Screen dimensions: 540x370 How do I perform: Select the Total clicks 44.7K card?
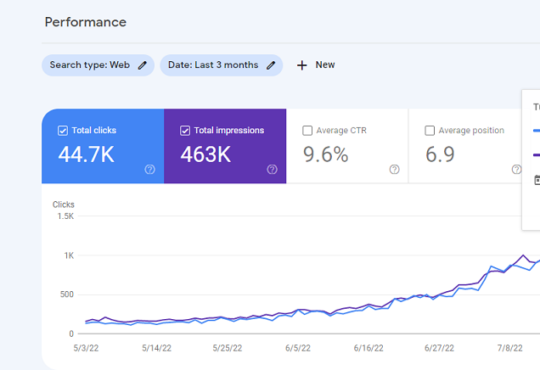coord(103,146)
